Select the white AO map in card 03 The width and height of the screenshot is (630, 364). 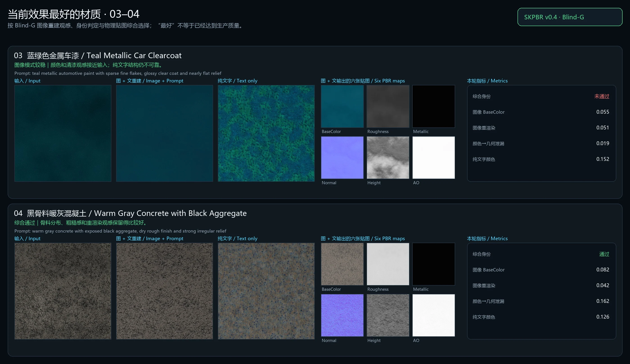434,158
